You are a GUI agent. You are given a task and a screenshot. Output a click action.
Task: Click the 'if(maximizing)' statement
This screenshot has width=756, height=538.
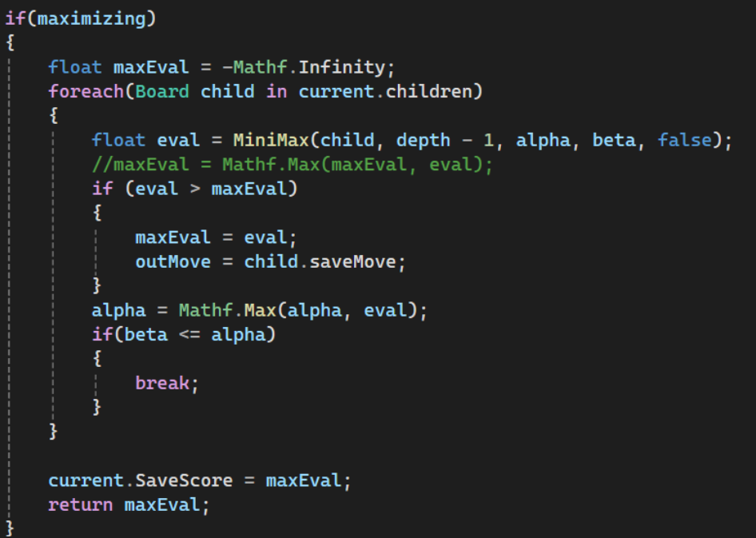point(81,18)
